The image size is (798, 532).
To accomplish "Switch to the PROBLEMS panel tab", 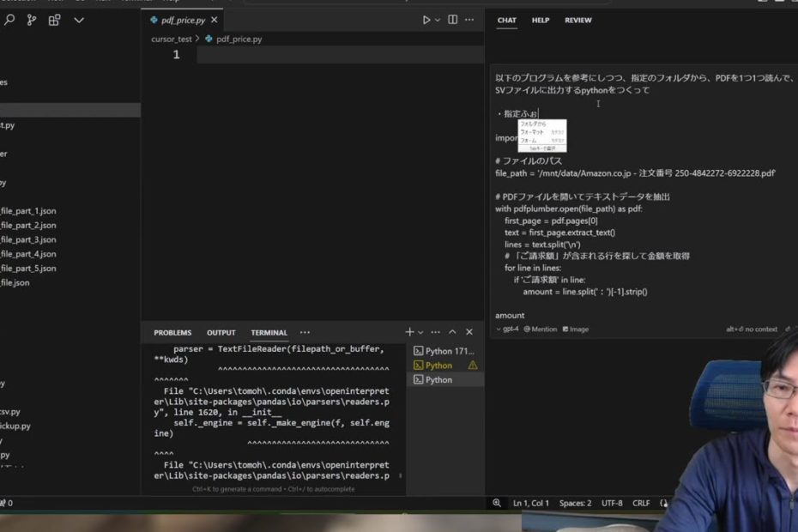I will click(172, 333).
